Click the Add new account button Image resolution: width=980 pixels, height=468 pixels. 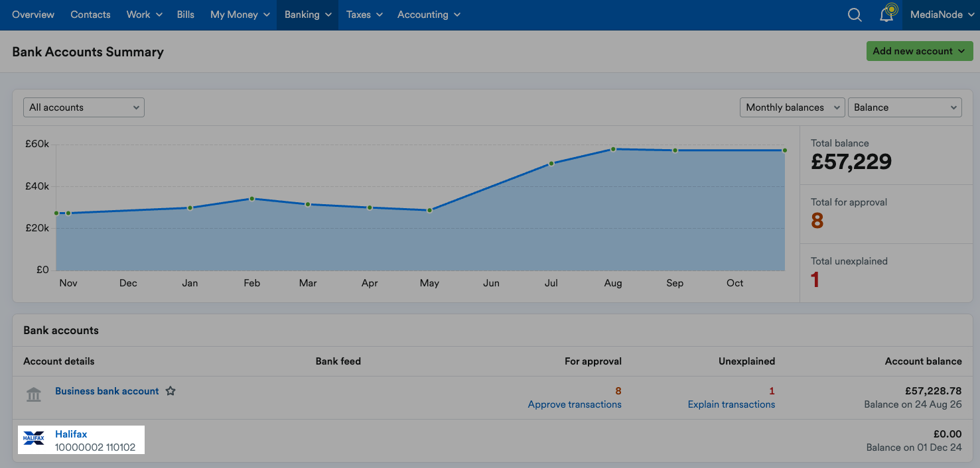(x=920, y=51)
